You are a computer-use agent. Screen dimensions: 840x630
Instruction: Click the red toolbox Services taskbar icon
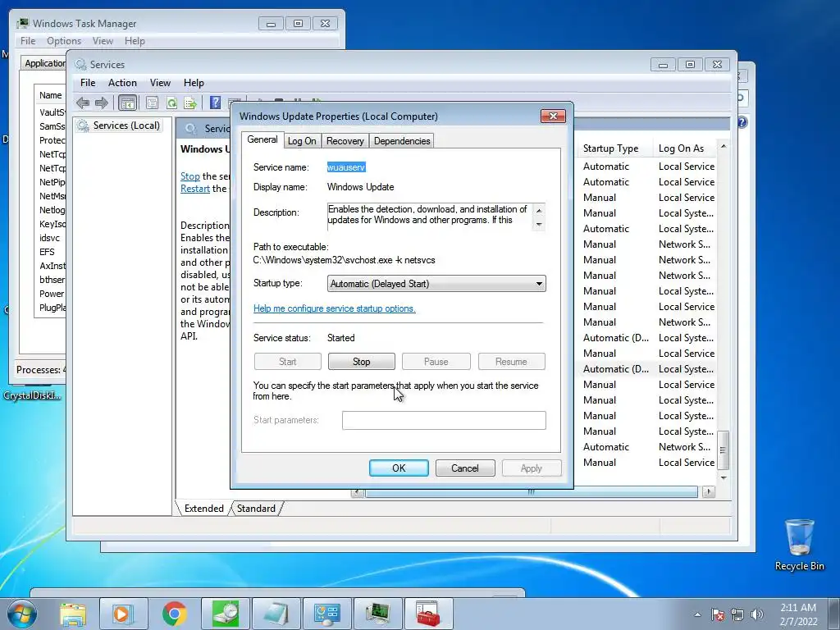click(x=428, y=614)
